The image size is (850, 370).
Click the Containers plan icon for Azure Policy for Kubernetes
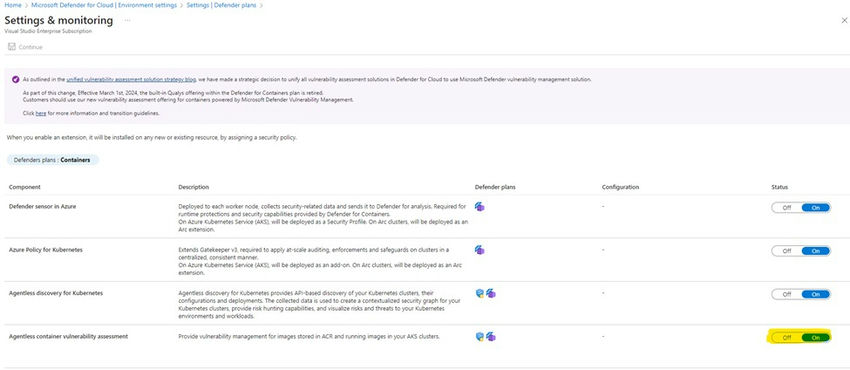[479, 250]
